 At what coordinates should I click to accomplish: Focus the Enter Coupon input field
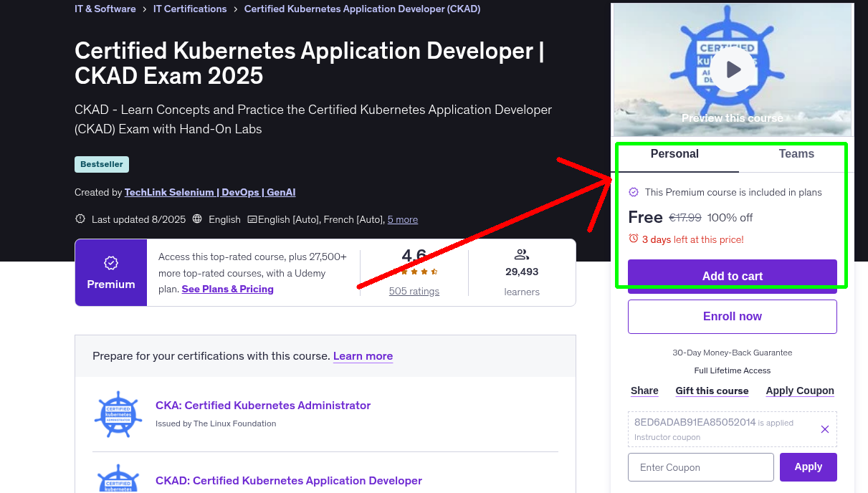(x=700, y=467)
